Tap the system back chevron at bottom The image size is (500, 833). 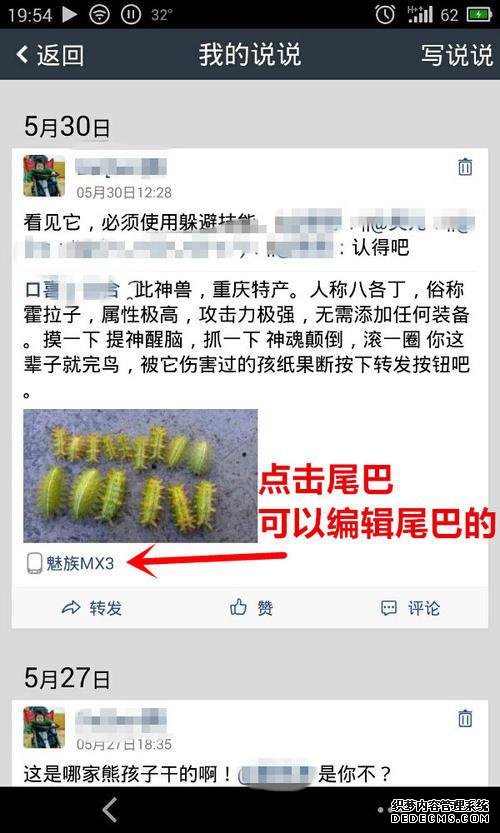point(109,810)
